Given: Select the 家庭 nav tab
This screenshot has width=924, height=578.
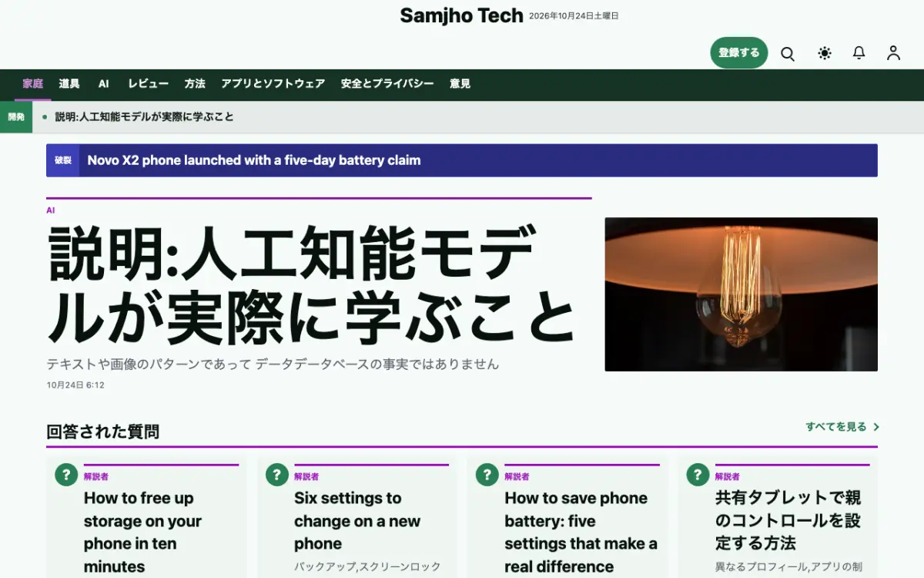Looking at the screenshot, I should click(33, 84).
